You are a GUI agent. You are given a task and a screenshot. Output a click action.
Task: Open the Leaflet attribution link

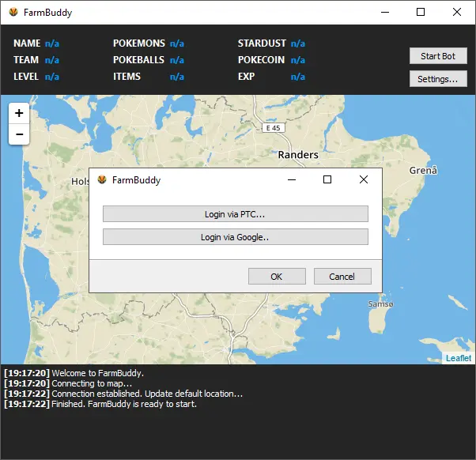(459, 358)
